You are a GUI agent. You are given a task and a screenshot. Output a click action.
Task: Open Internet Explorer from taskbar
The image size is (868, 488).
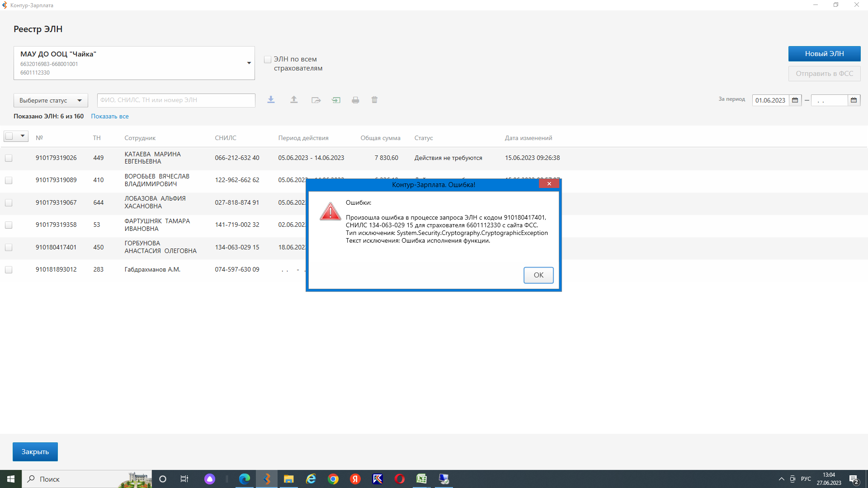pyautogui.click(x=311, y=479)
